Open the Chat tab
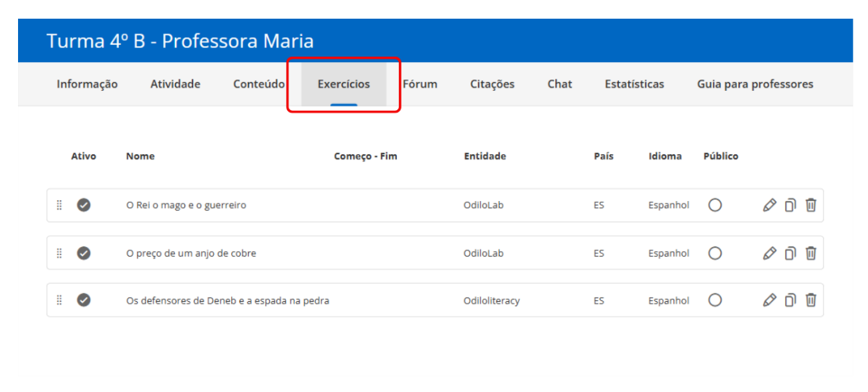 coord(560,84)
